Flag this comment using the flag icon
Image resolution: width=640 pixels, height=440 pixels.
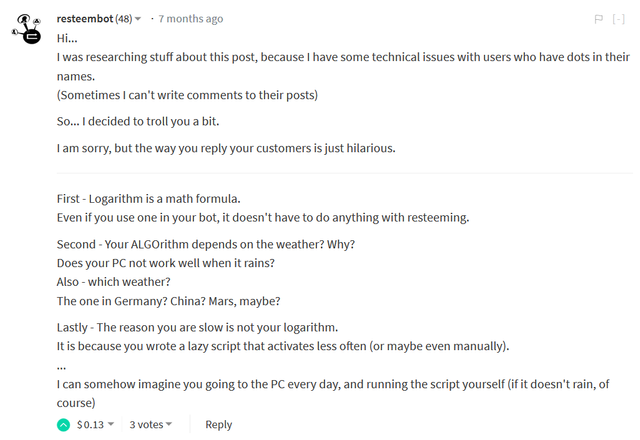coord(598,19)
